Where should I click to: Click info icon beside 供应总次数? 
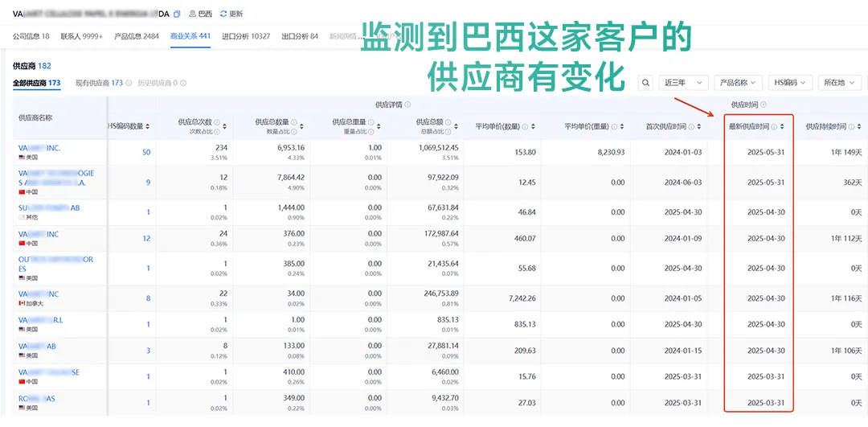tap(216, 122)
